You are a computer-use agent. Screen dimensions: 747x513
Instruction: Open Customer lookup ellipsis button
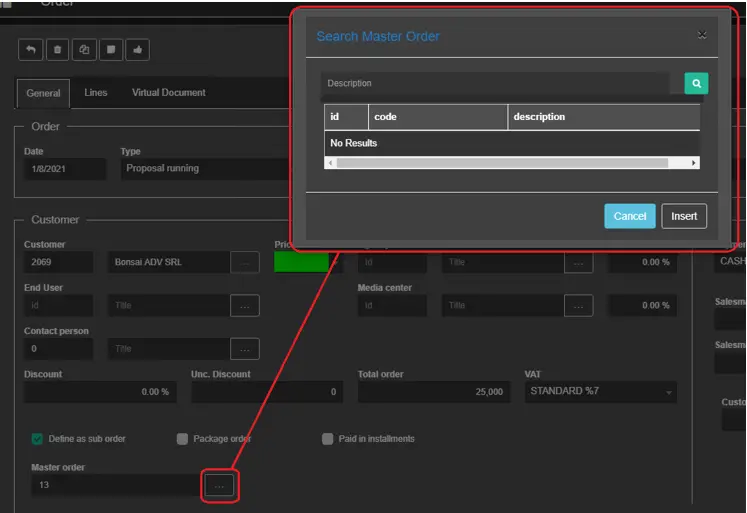pos(244,263)
